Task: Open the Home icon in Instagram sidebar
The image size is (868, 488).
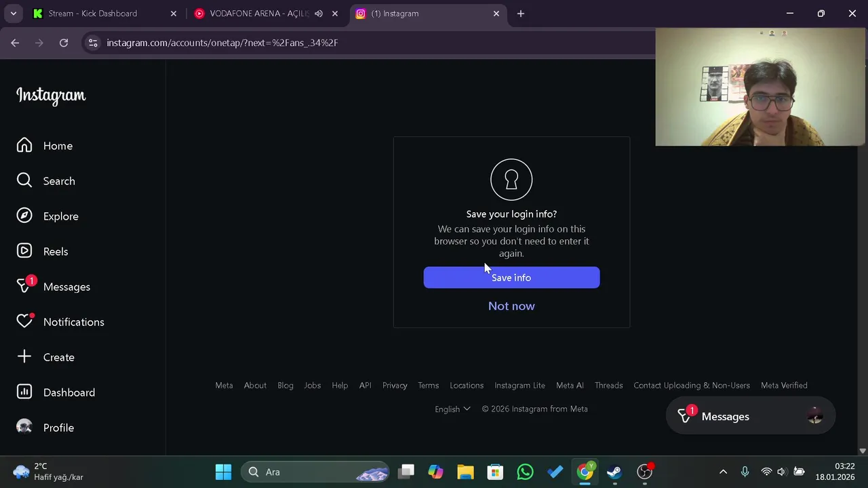Action: (x=24, y=146)
